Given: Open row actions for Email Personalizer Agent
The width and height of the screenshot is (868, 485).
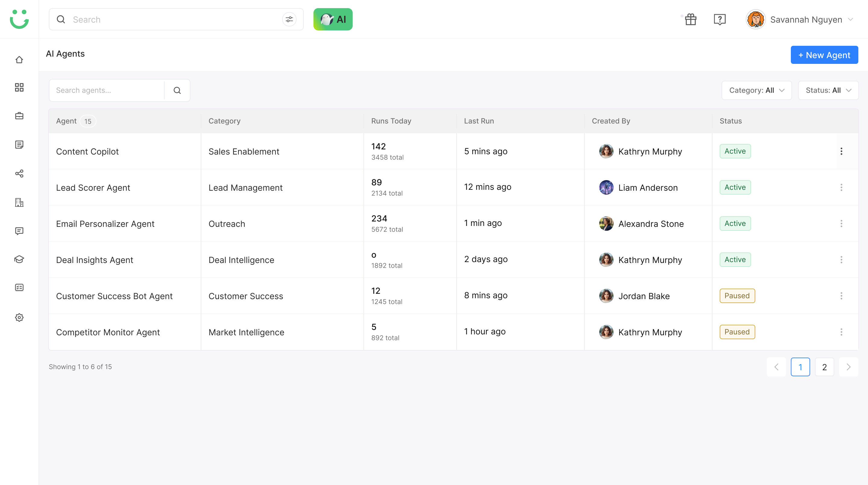Looking at the screenshot, I should click(841, 223).
